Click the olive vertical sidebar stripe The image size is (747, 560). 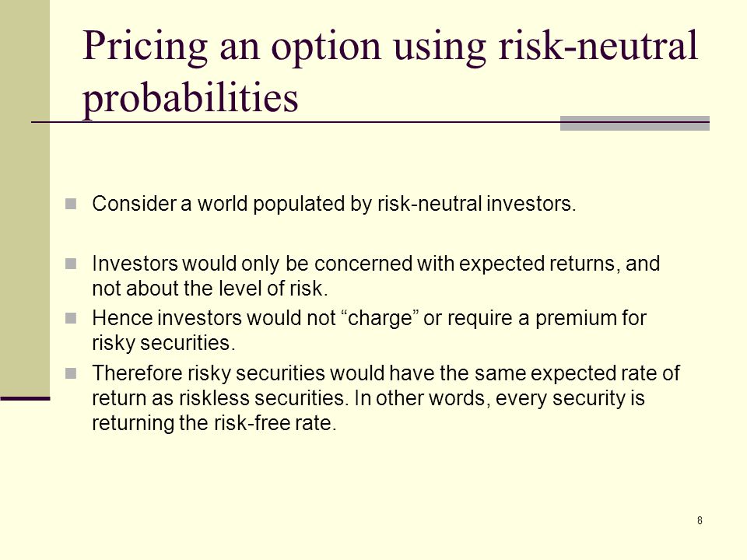click(25, 198)
